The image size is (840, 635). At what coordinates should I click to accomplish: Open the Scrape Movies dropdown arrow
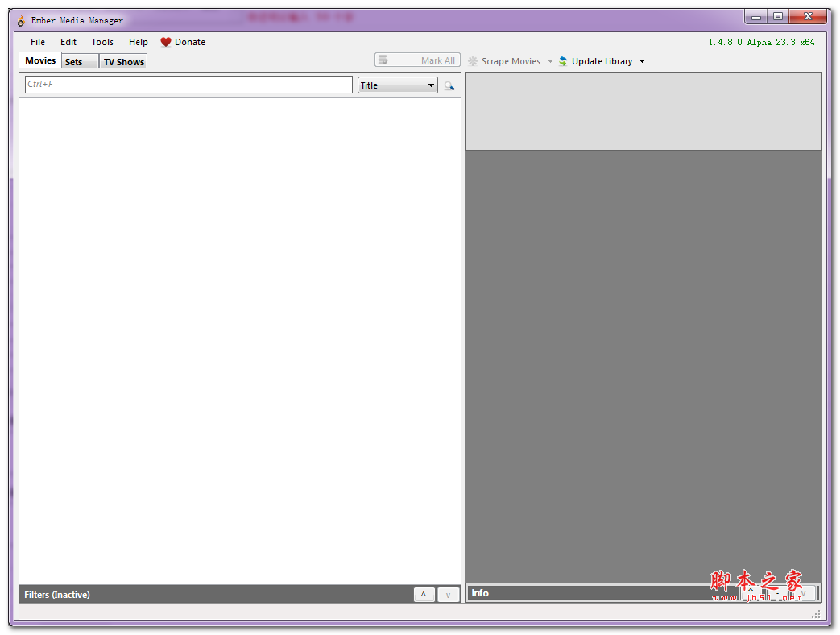click(550, 60)
